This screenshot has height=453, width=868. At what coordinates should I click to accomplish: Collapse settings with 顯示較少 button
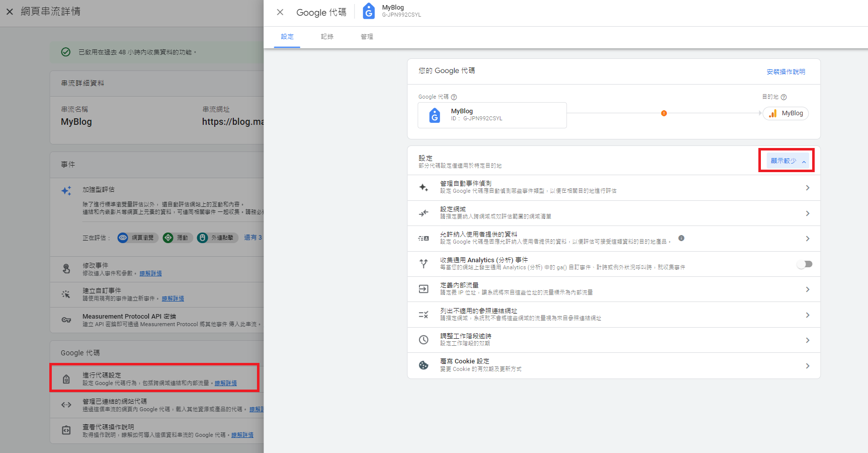(x=787, y=161)
